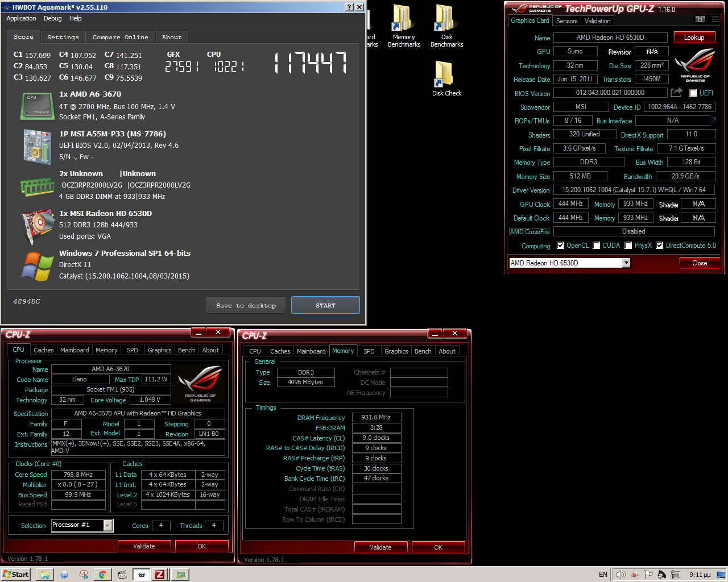Image resolution: width=728 pixels, height=582 pixels.
Task: Click the Lookup button in GPU-Z
Action: point(694,38)
